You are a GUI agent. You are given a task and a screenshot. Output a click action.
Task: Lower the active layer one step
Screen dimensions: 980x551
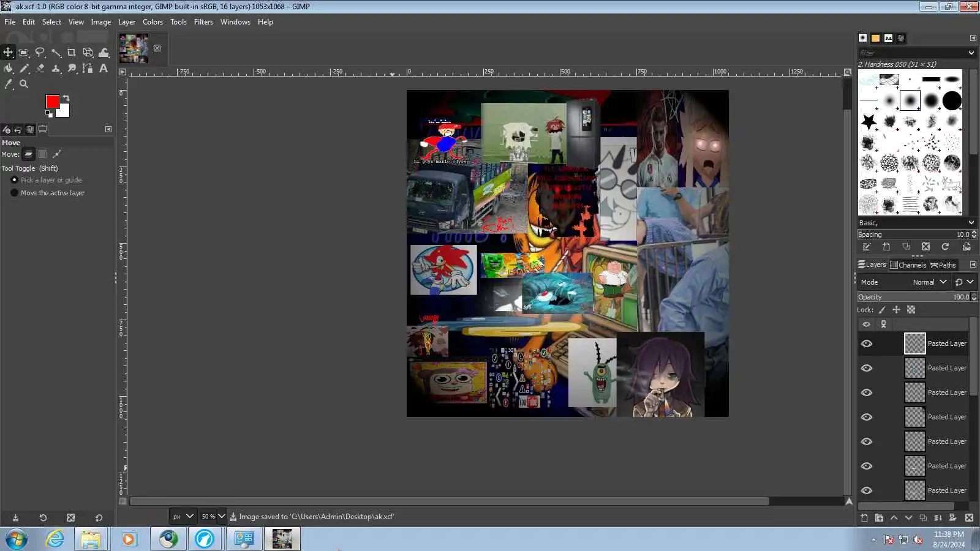[x=908, y=518]
